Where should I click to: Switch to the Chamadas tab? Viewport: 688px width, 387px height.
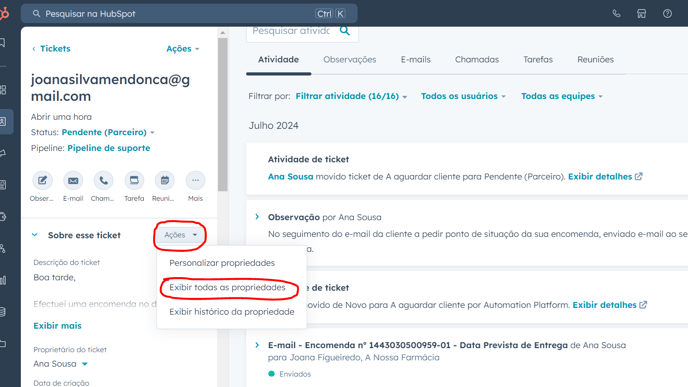pyautogui.click(x=477, y=60)
